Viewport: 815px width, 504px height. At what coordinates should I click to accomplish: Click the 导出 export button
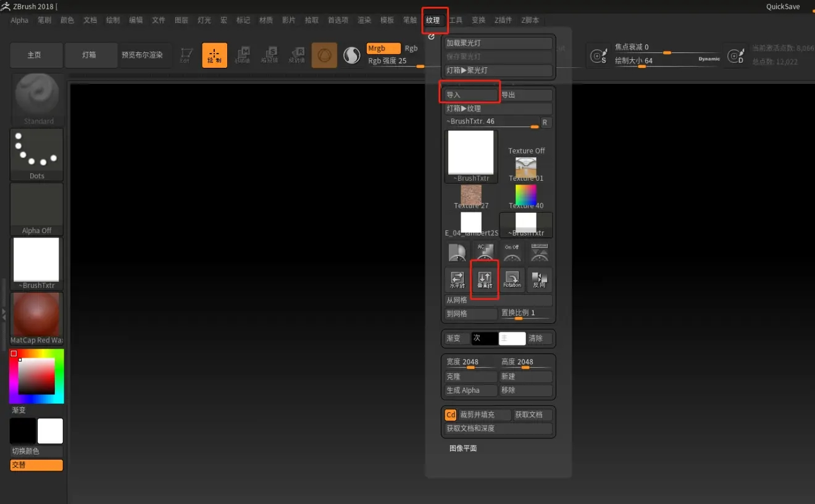(526, 95)
